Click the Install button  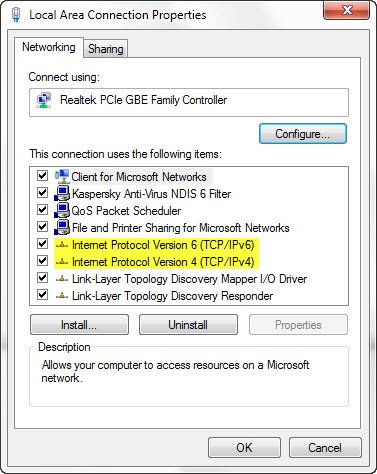pyautogui.click(x=79, y=325)
